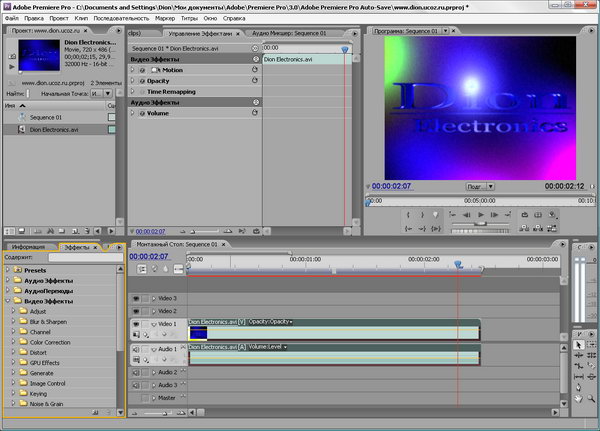This screenshot has height=431, width=600.
Task: Open the program monitor quality dropdown
Action: point(480,186)
